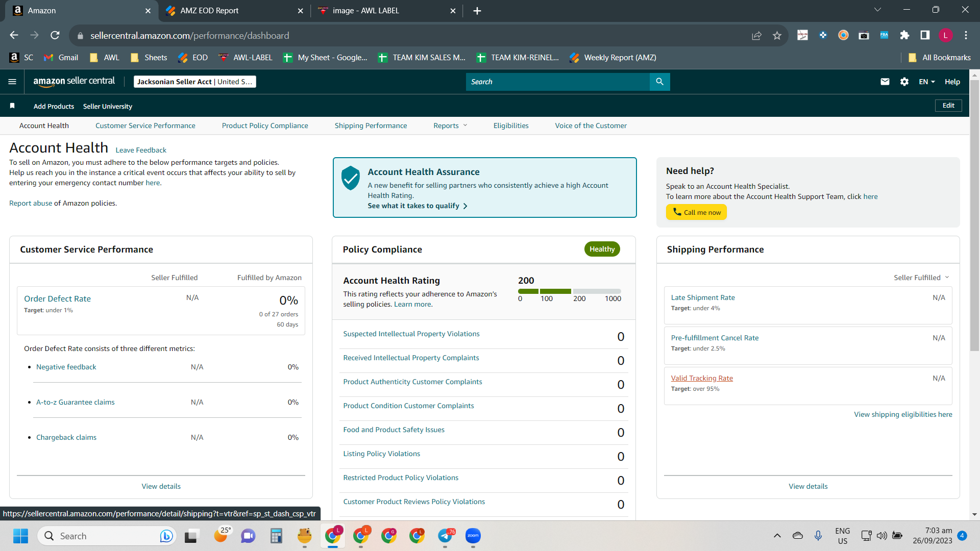
Task: Open the Chrome profile avatar L
Action: click(x=945, y=35)
